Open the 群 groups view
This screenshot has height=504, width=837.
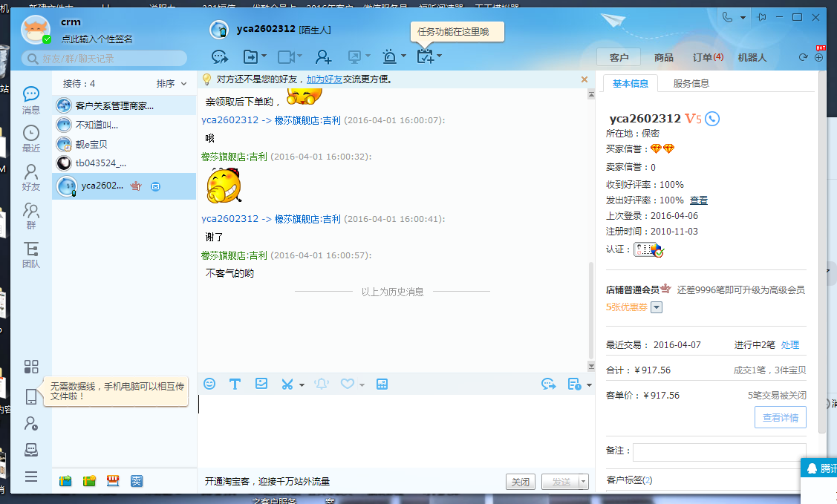tap(31, 216)
